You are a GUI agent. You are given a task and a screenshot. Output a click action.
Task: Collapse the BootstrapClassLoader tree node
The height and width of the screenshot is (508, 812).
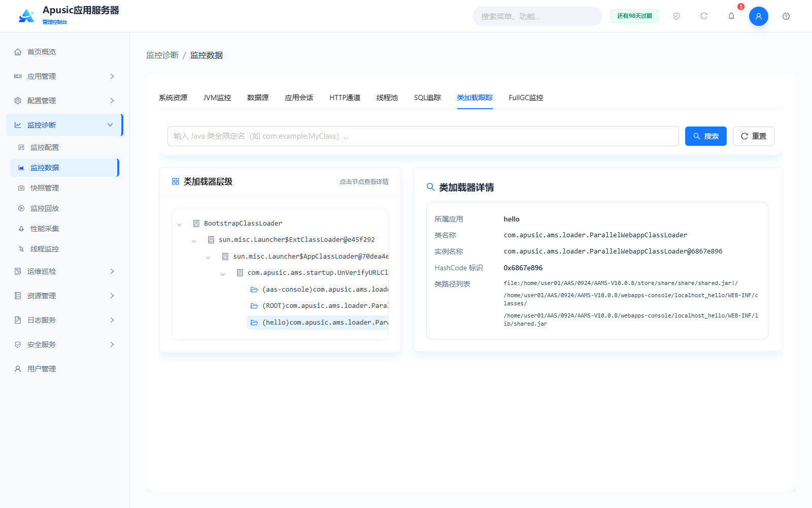point(179,224)
